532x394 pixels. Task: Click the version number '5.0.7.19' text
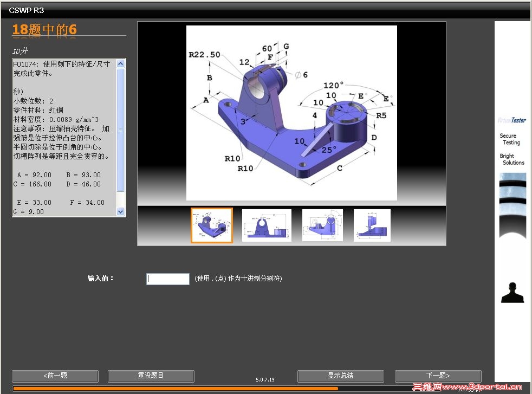tap(265, 379)
